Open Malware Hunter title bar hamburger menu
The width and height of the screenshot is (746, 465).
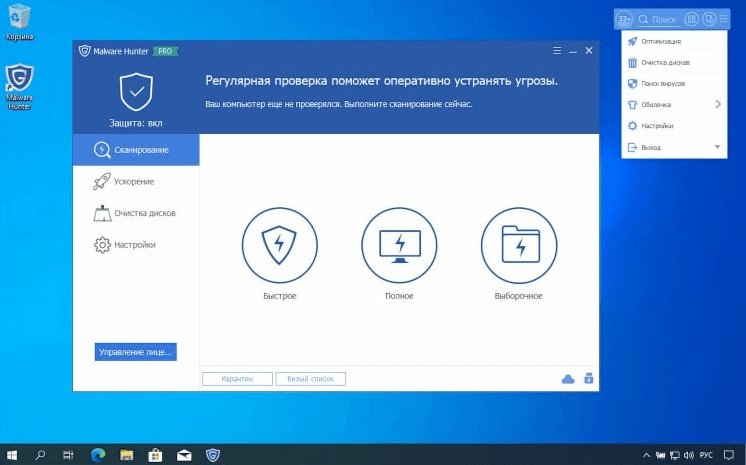pyautogui.click(x=557, y=50)
